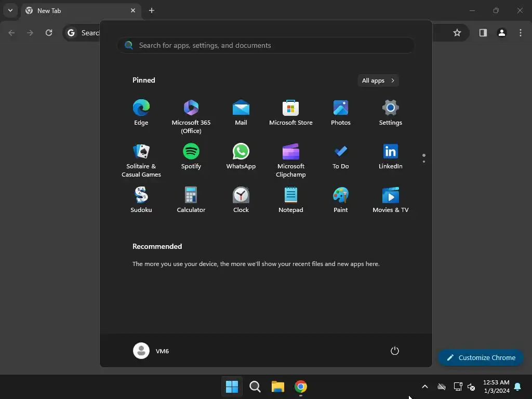Open Settings from pinned apps
The height and width of the screenshot is (399, 532).
pyautogui.click(x=391, y=113)
